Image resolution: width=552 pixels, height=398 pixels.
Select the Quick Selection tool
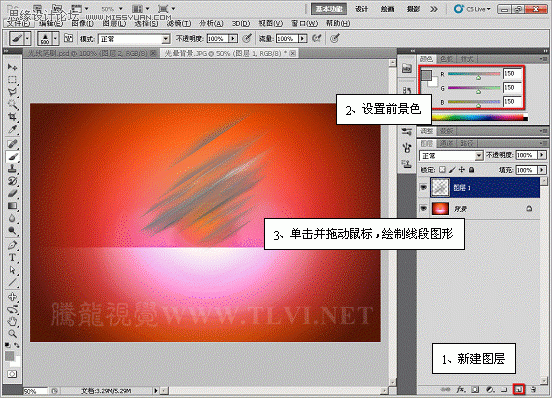pyautogui.click(x=12, y=105)
